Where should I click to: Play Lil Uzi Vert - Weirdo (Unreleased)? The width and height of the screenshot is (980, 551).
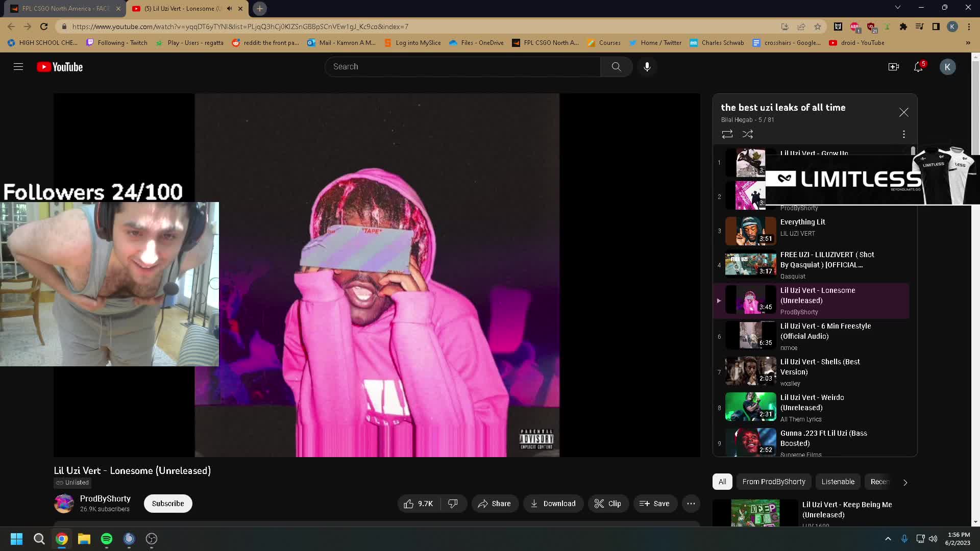[x=811, y=408]
